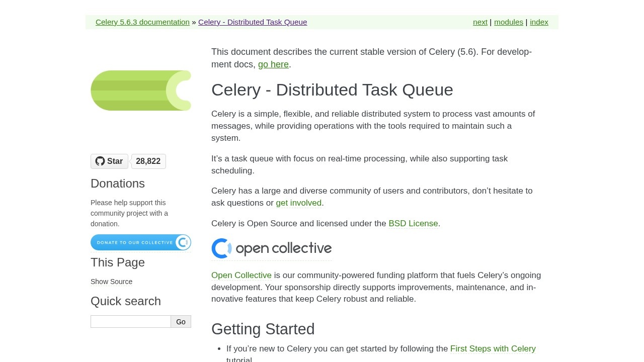Open the Celery 5.6.3 documentation link
This screenshot has height=362, width=644.
coord(142,22)
